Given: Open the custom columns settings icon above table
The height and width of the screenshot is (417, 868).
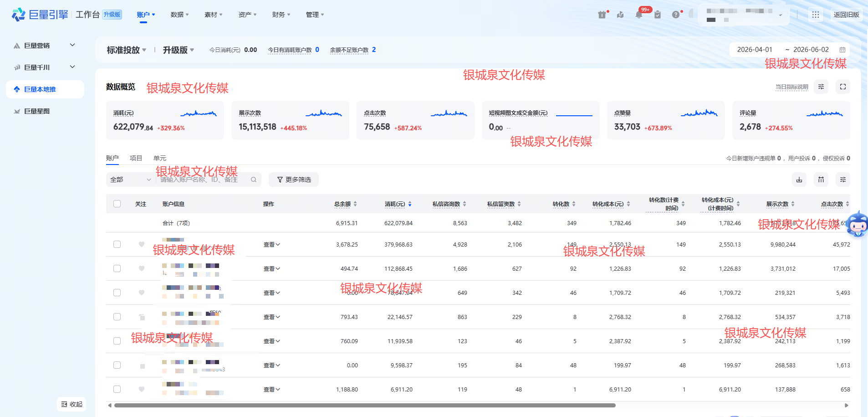Looking at the screenshot, I should click(843, 180).
